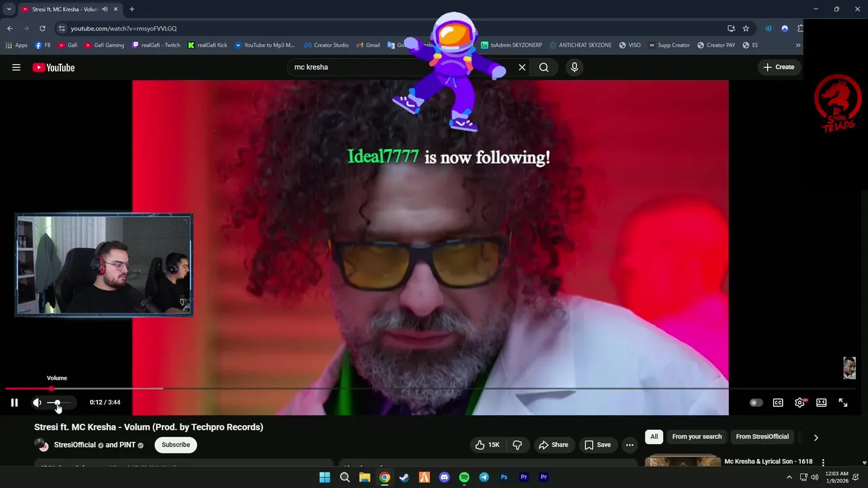Open the clock showing 12:03 AM

837,477
